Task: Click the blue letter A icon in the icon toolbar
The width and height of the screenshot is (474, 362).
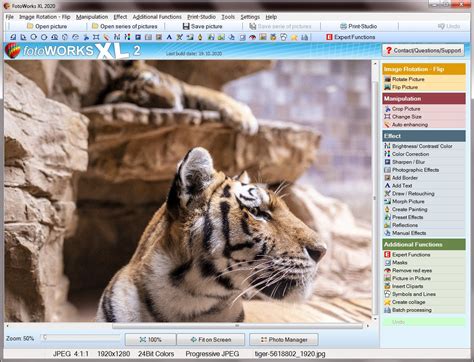Action: coord(169,37)
